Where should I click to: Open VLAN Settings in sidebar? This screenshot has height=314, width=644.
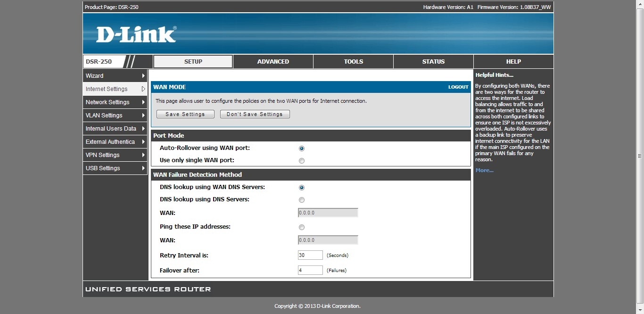point(104,116)
